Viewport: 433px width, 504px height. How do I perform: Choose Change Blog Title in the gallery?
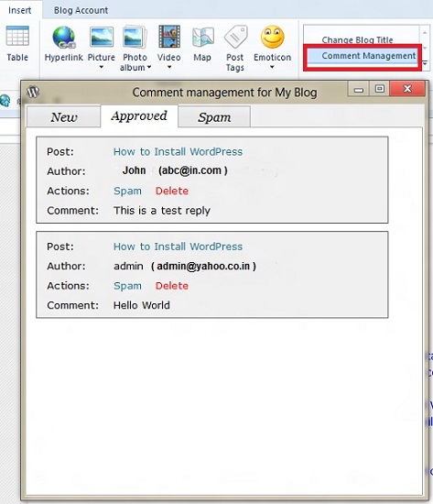(357, 39)
